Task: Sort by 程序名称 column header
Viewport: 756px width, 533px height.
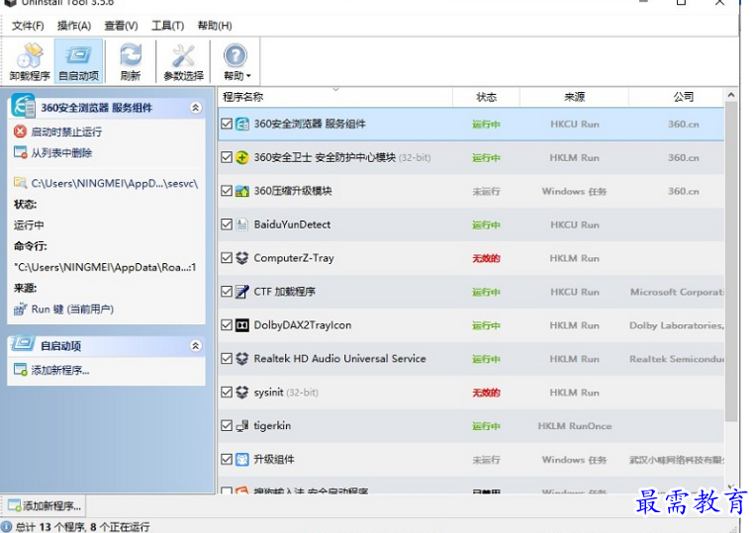Action: (335, 97)
